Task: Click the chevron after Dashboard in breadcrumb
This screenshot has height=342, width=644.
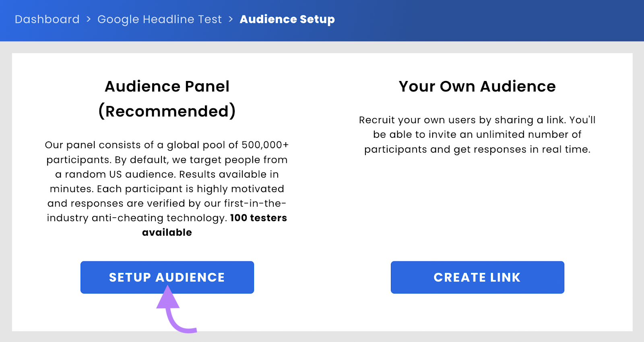Action: click(x=88, y=19)
